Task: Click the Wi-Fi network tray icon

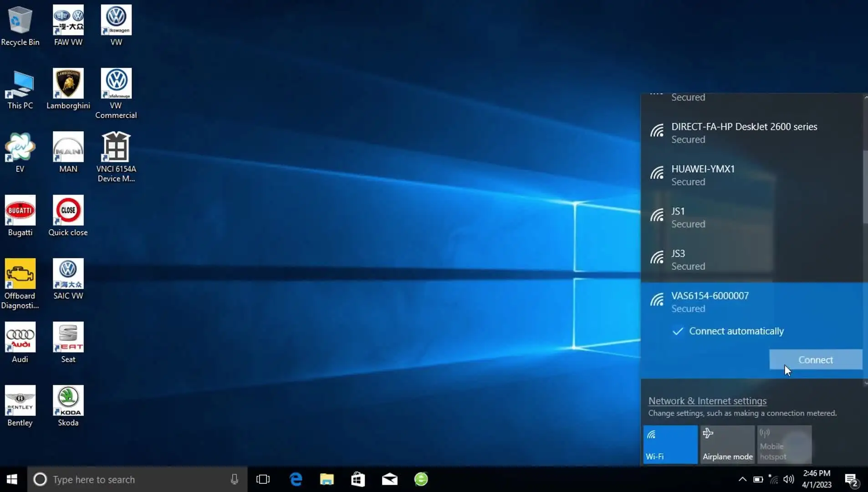Action: tap(773, 479)
